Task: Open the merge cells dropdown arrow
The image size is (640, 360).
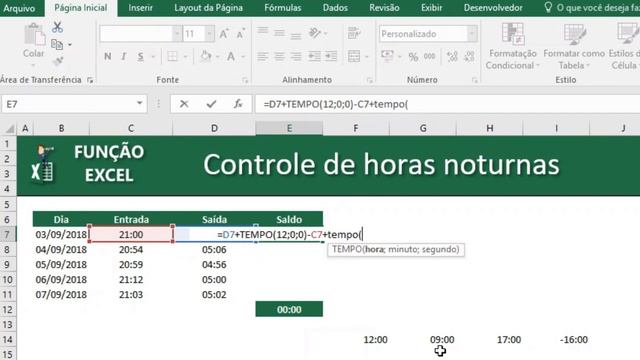Action: (366, 57)
